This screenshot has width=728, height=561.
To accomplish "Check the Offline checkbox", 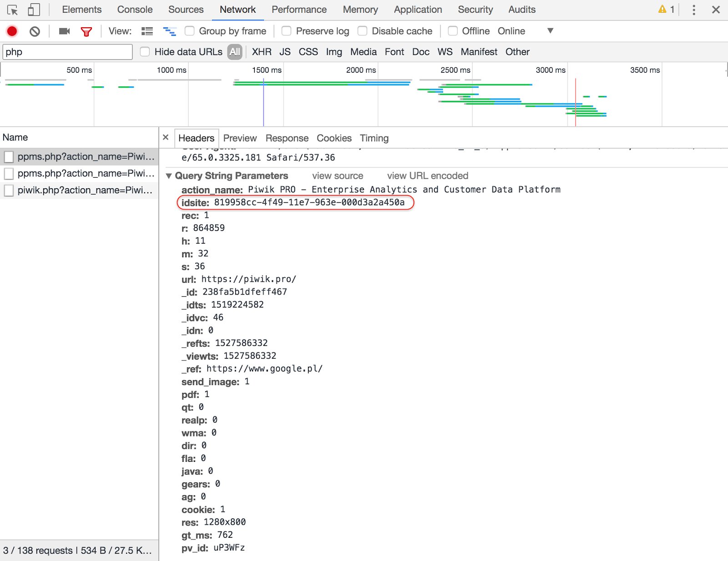I will pyautogui.click(x=453, y=30).
